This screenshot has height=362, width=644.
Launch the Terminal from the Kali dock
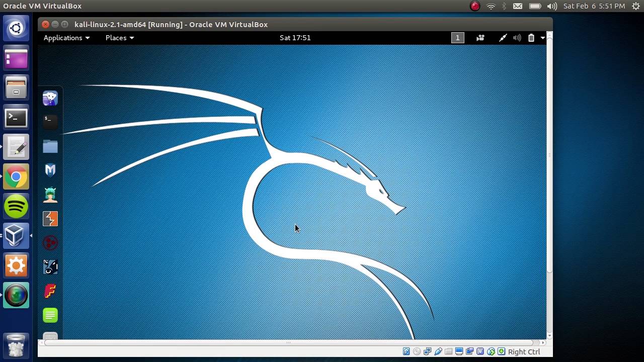pos(50,121)
